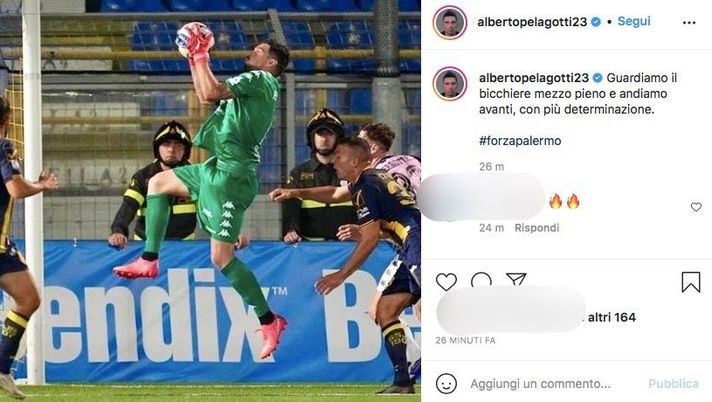Screen dimensions: 712x402
Task: Open the three-dots more options menu
Action: point(689,23)
